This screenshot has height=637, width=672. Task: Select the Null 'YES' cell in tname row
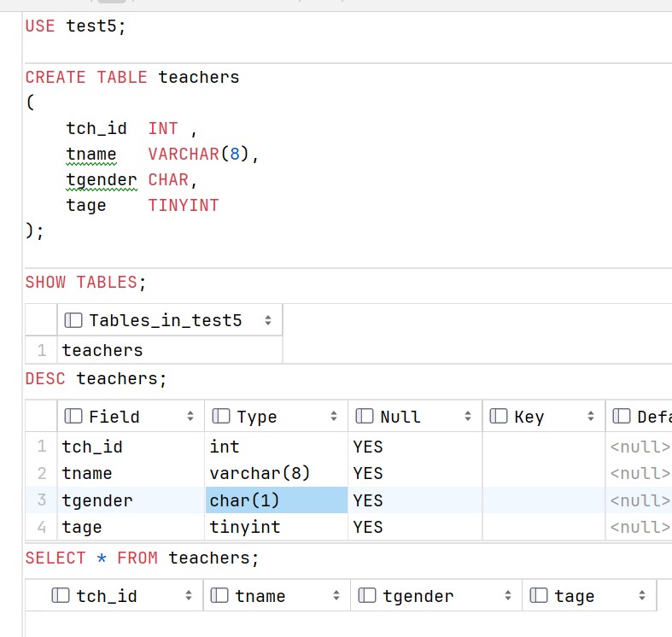[415, 473]
